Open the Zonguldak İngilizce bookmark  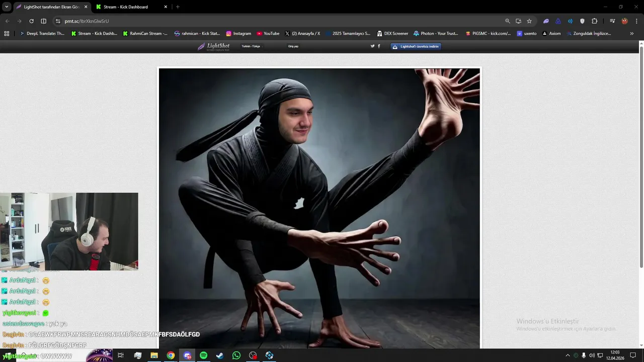coord(589,34)
